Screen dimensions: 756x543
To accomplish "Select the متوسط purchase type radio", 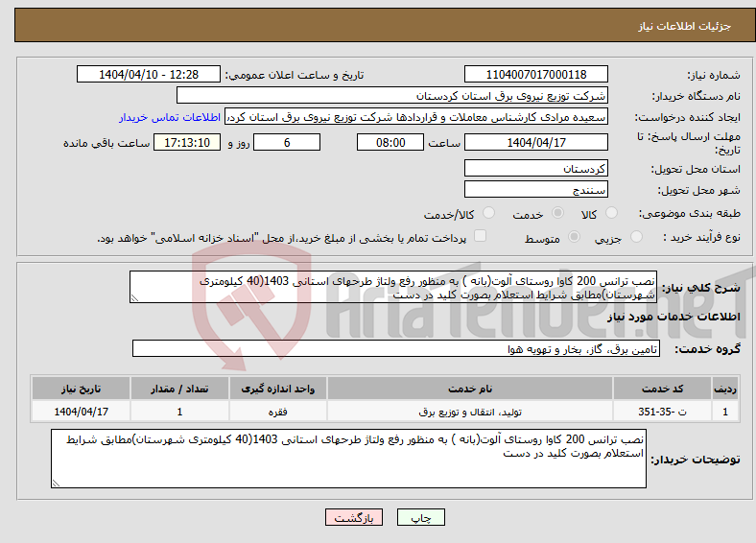I will 575,237.
